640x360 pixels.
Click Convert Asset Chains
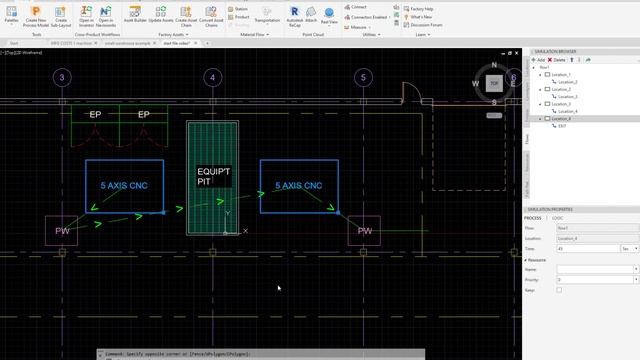(x=211, y=16)
